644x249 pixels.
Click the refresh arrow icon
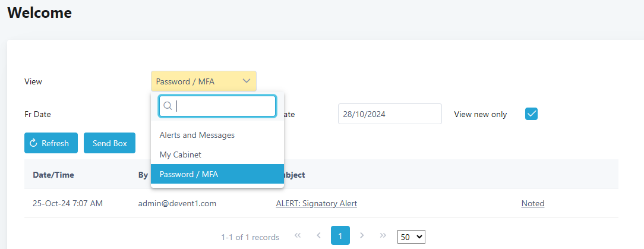point(33,143)
